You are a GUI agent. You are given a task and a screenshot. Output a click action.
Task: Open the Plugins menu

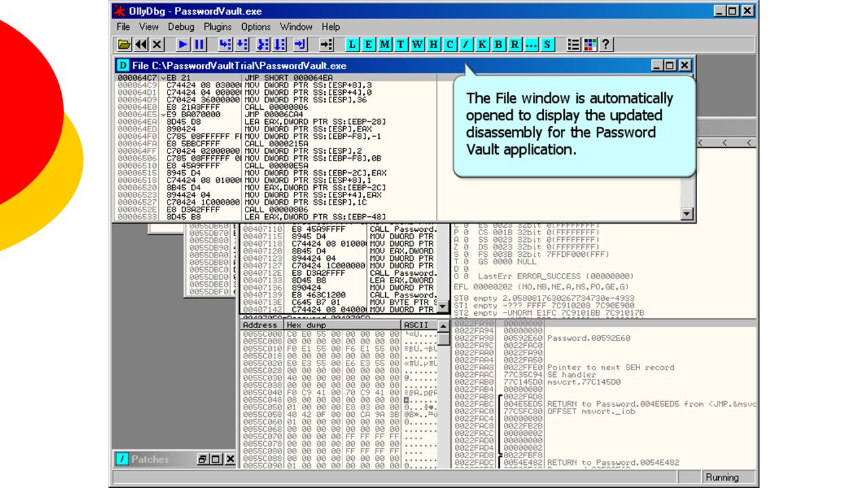click(218, 27)
